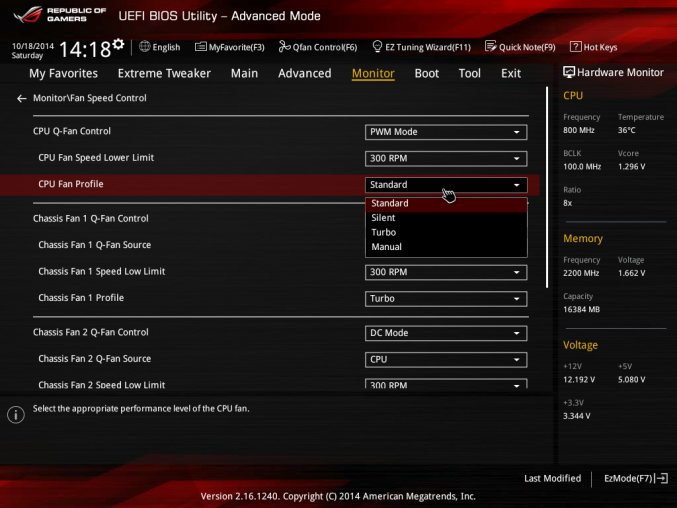This screenshot has height=508, width=677.
Task: Open Chassis Fan 1 Speed Low Limit dropdown
Action: coord(446,272)
